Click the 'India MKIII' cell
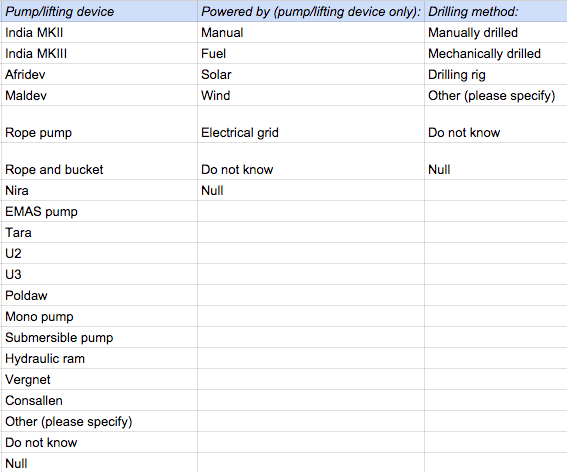Image resolution: width=567 pixels, height=472 pixels. pyautogui.click(x=99, y=54)
